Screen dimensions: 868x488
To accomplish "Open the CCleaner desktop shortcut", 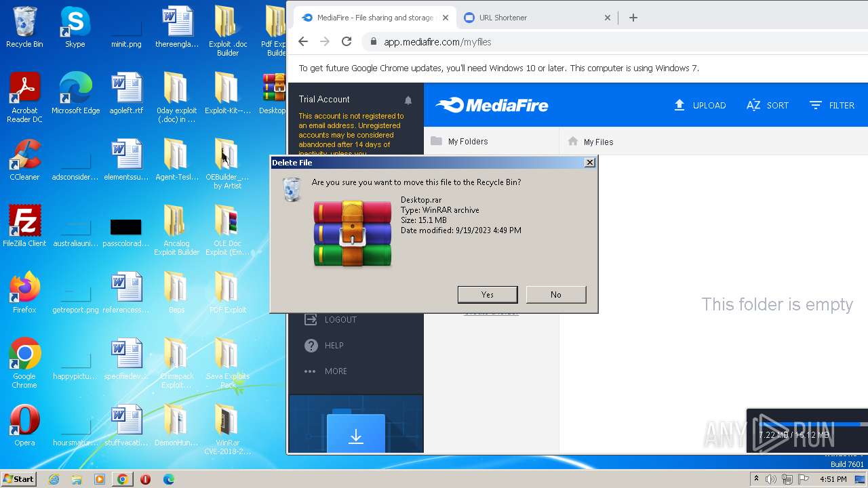I will tap(24, 160).
